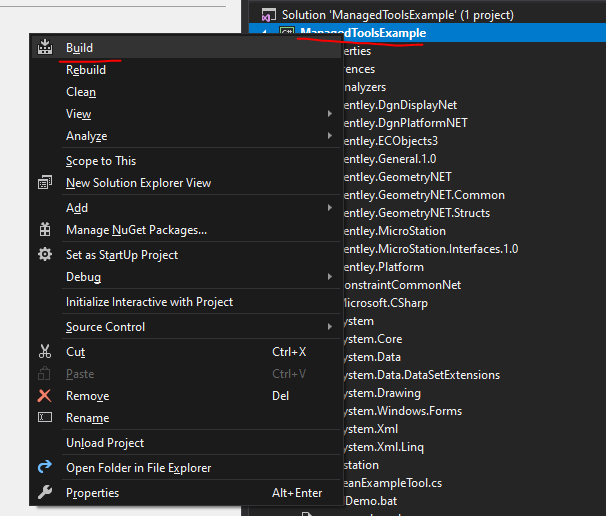Viewport: 606px width, 516px height.
Task: Select Microsoft.CSharp reference
Action: (x=385, y=303)
